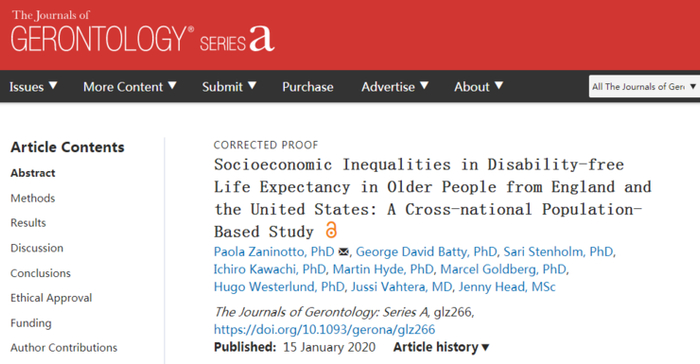700x364 pixels.
Task: Go to the Methods section
Action: 33,198
